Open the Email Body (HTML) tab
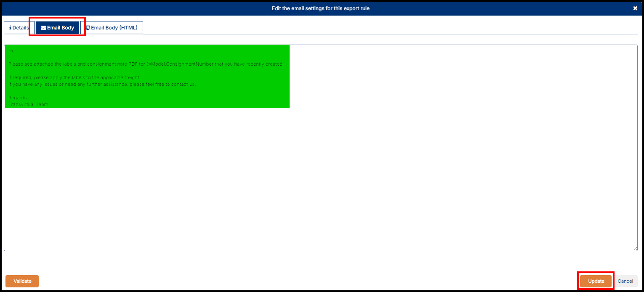The height and width of the screenshot is (292, 644). 112,28
